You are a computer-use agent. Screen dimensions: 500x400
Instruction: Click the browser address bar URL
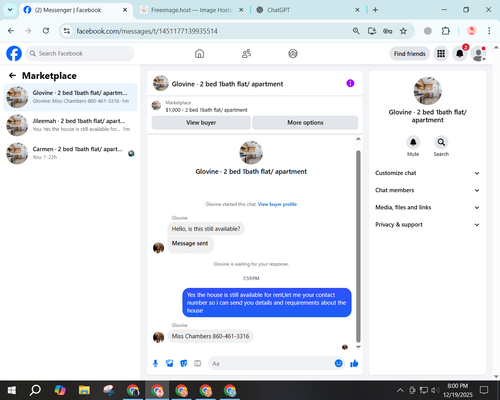pos(147,31)
